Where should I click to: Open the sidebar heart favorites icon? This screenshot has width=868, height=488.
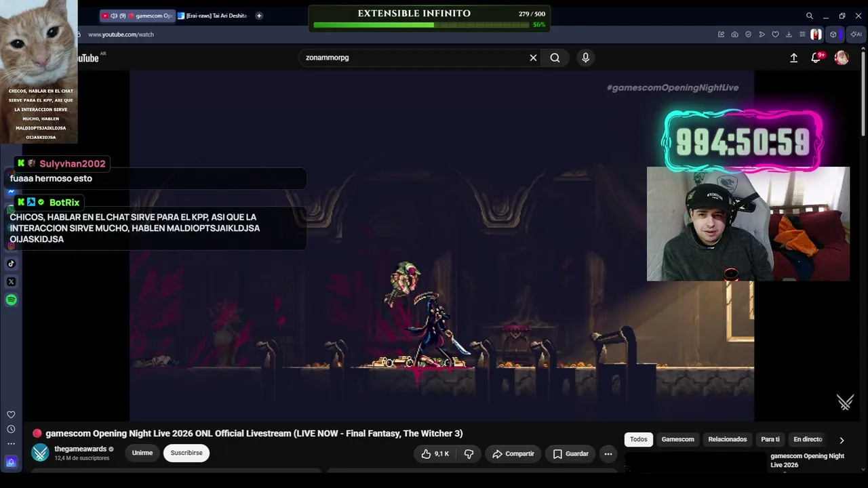pos(11,415)
